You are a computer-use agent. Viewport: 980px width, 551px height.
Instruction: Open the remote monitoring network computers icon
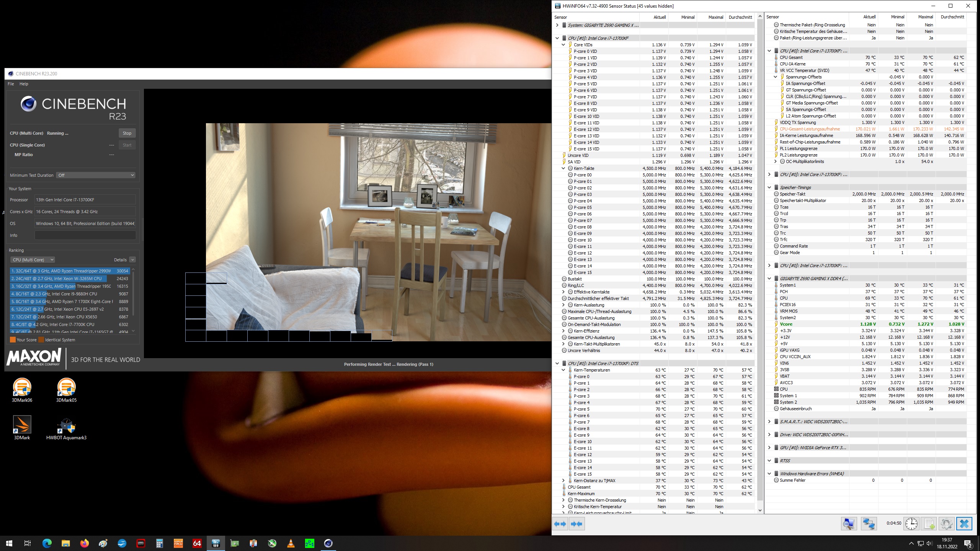[x=869, y=524]
